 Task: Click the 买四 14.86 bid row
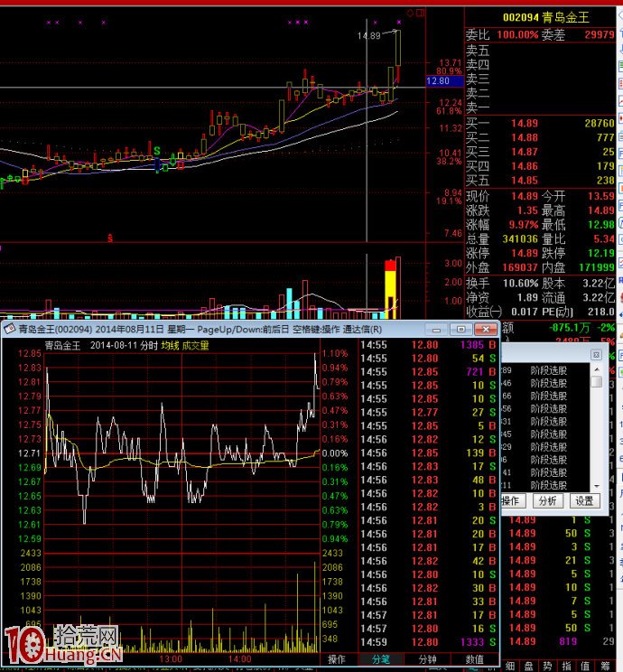pyautogui.click(x=540, y=166)
